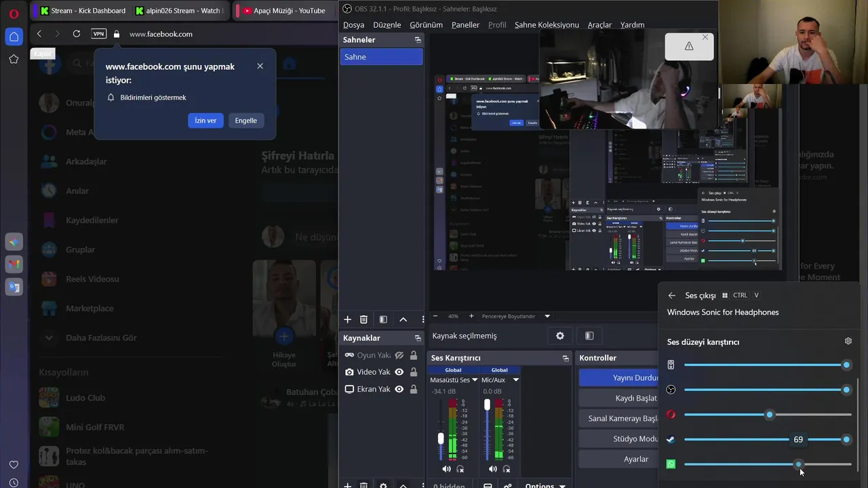The width and height of the screenshot is (868, 488).
Task: Open mixer Options dropdown
Action: click(x=545, y=486)
